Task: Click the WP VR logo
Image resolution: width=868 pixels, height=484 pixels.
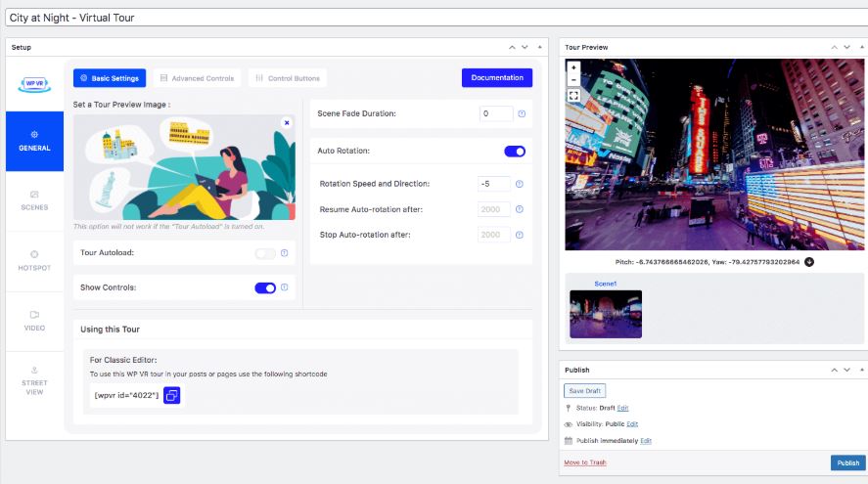Action: click(x=34, y=82)
